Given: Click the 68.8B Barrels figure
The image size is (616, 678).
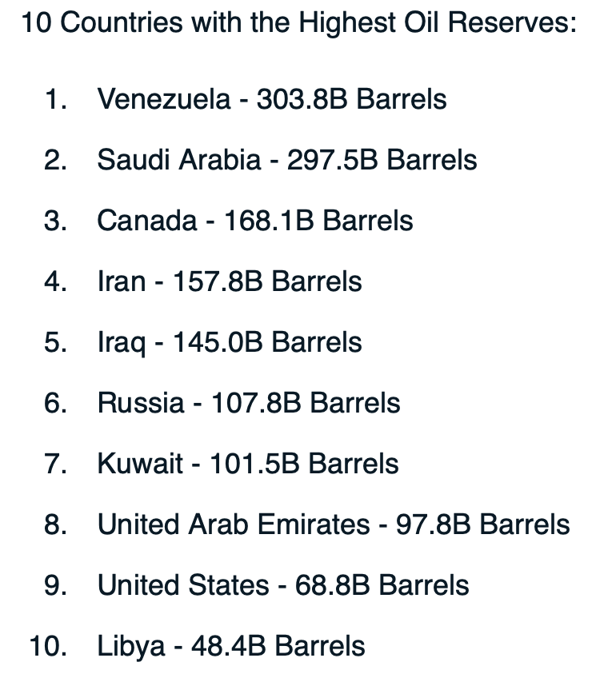Looking at the screenshot, I should tap(382, 585).
